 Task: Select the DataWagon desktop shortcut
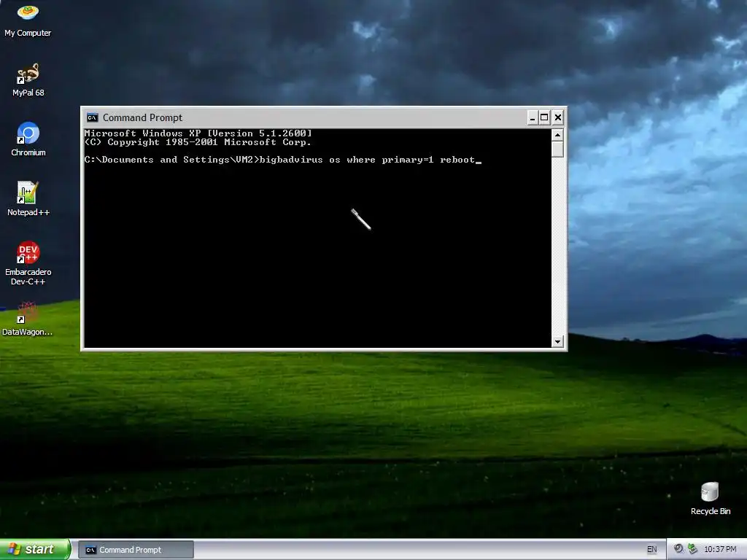click(x=28, y=319)
